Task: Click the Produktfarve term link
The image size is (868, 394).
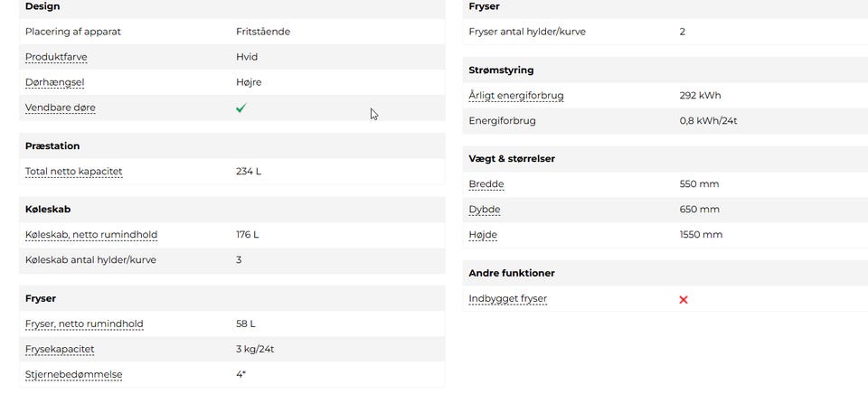Action: (56, 57)
